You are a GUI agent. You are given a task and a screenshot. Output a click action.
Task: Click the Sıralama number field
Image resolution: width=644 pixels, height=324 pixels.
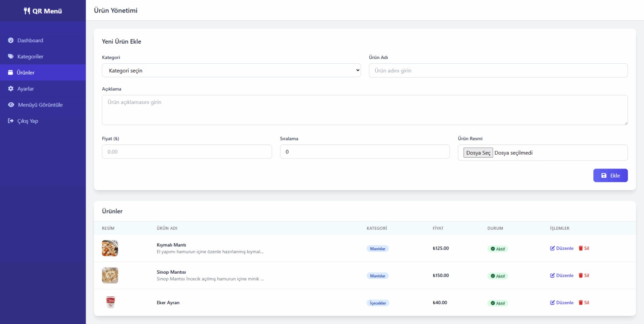tap(364, 152)
